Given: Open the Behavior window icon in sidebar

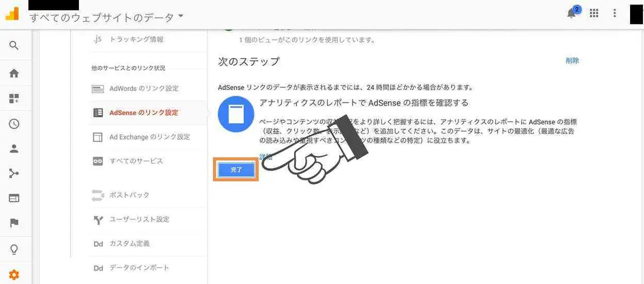Looking at the screenshot, I should 14,198.
